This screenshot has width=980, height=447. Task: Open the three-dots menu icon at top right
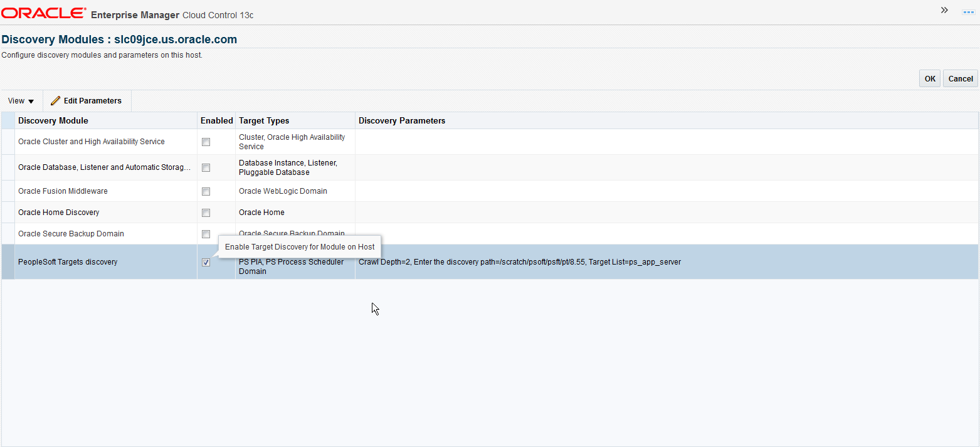[x=969, y=12]
